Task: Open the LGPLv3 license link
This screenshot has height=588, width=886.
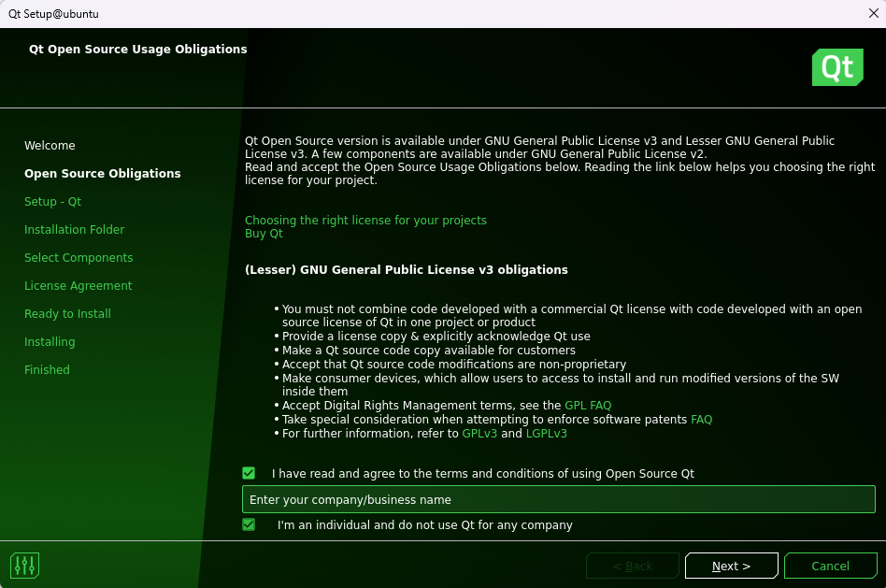Action: pos(547,434)
